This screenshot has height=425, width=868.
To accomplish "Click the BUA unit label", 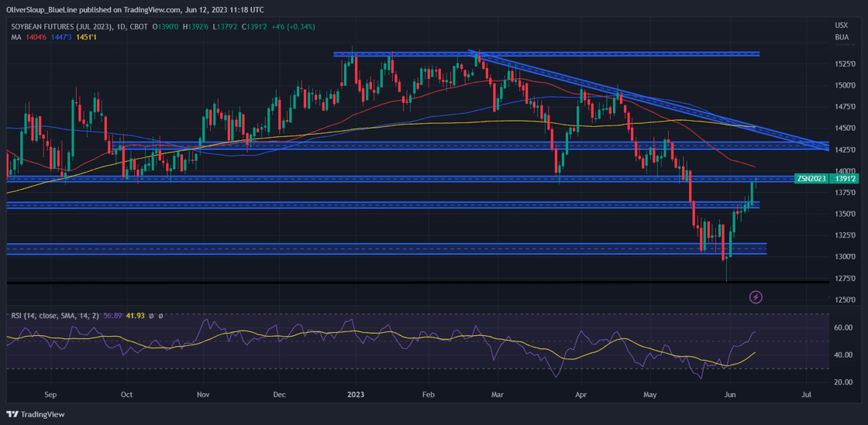I will point(841,36).
